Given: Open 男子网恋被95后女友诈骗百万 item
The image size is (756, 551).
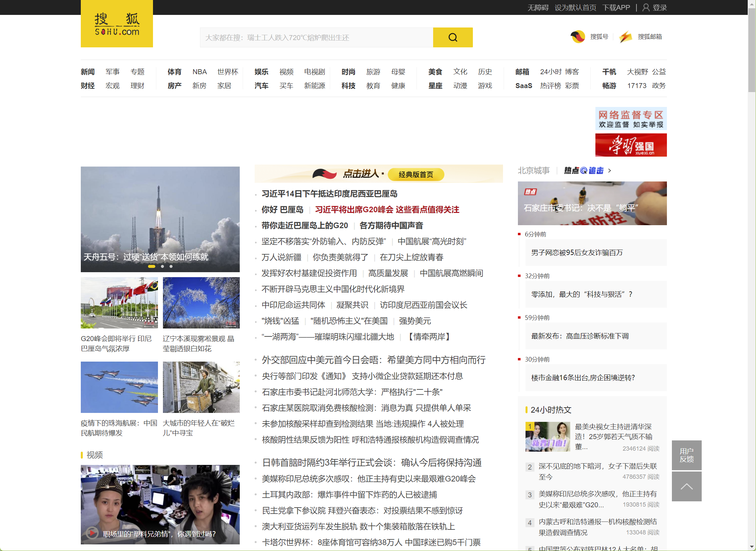Looking at the screenshot, I should 577,252.
